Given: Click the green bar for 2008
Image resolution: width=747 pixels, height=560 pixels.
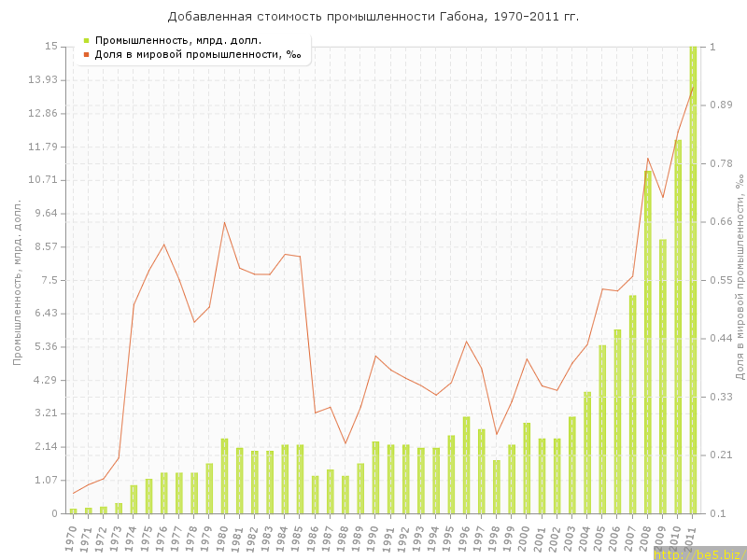Looking at the screenshot, I should coord(648,342).
